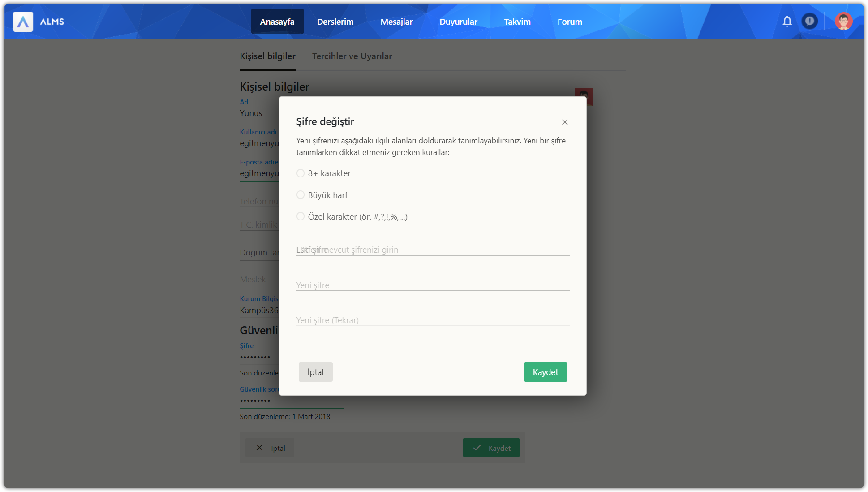Click İptal button in dialog
The width and height of the screenshot is (868, 492).
315,372
